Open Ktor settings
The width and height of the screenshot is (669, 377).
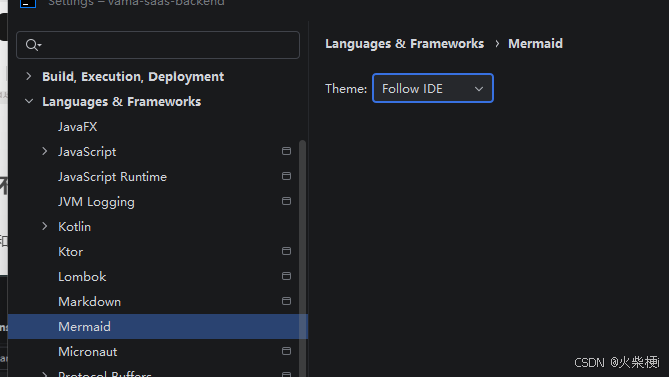click(70, 252)
